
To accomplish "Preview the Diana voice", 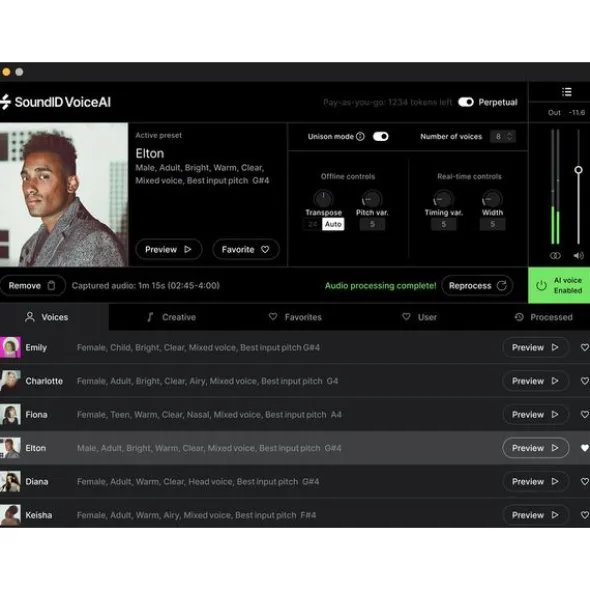I will (x=535, y=482).
